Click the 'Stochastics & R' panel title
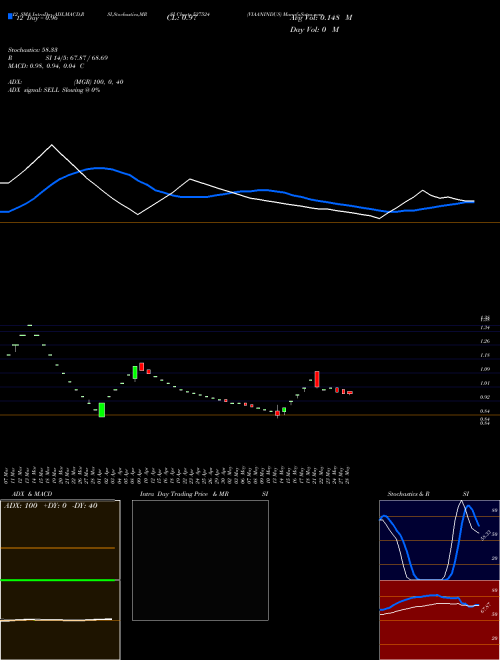Viewport: 500px width, 660px height. [408, 494]
